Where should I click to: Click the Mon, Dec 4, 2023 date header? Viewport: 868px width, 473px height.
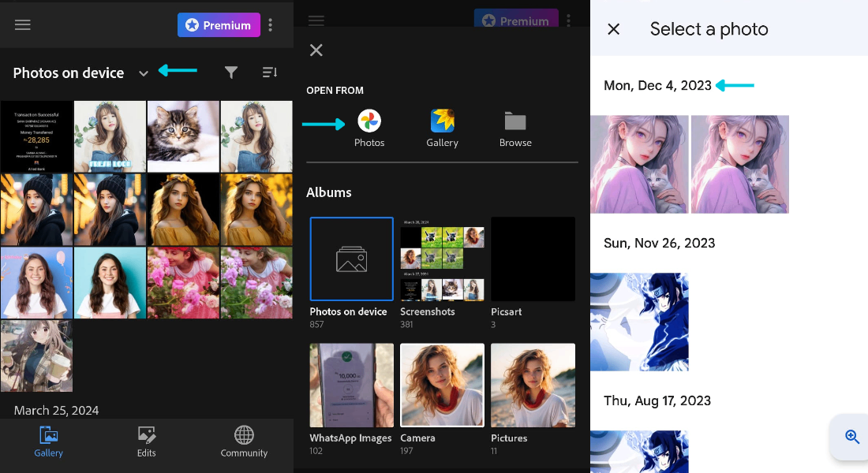(x=657, y=86)
